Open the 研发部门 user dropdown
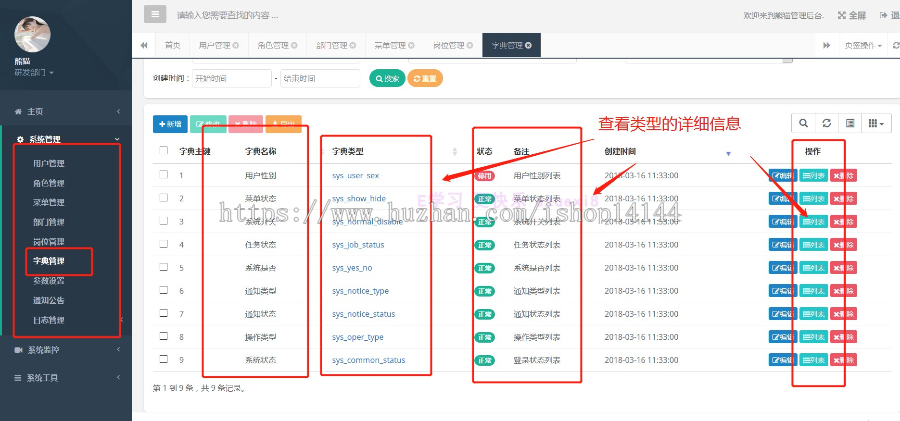Viewport: 900px width, 421px height. point(34,73)
